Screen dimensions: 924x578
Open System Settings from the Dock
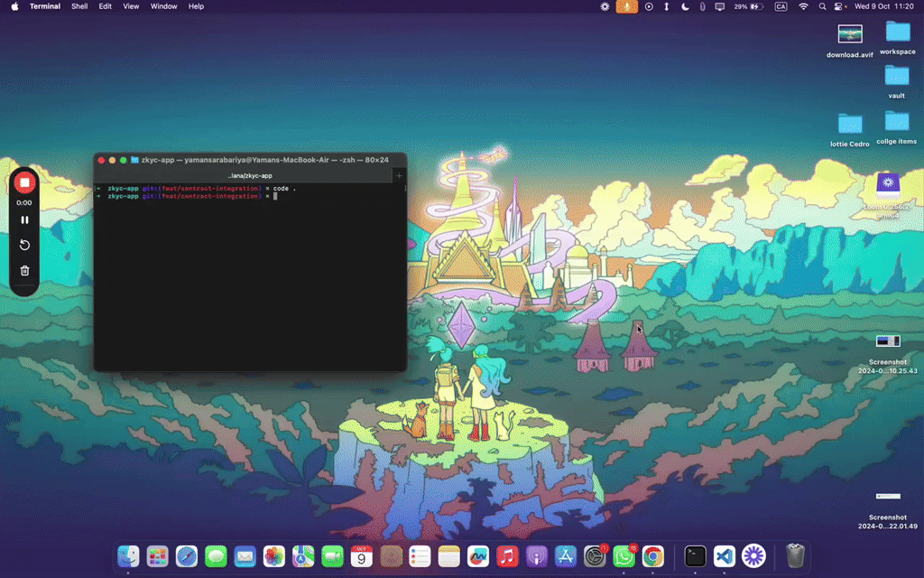pos(595,555)
